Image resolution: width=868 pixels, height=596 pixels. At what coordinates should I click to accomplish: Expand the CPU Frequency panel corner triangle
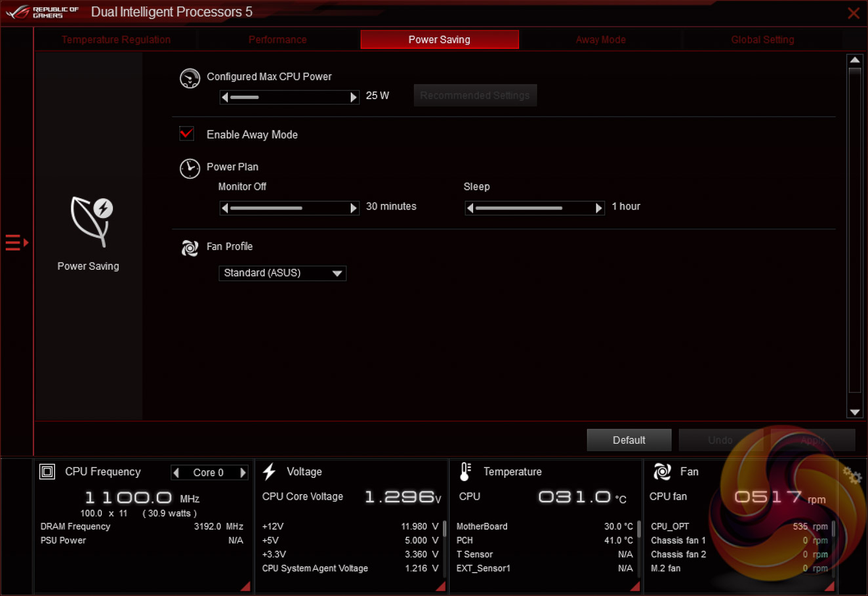click(245, 585)
